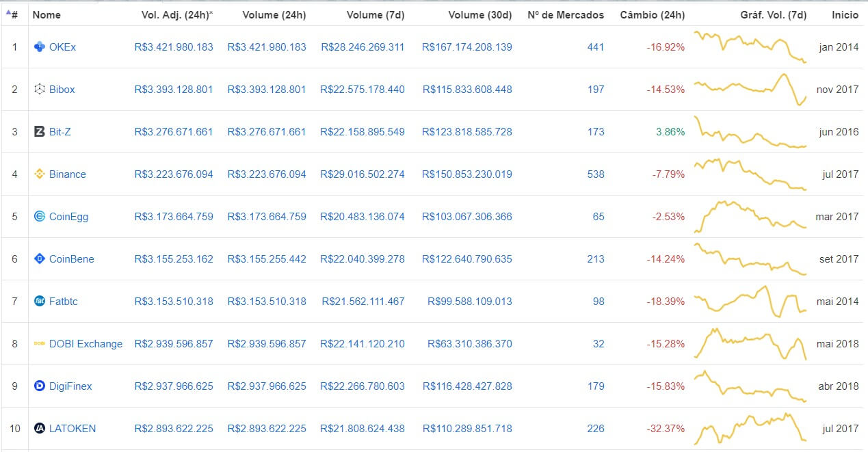This screenshot has height=452, width=868.
Task: Click LATOKEN 7-day volume sparkline chart
Action: click(750, 428)
